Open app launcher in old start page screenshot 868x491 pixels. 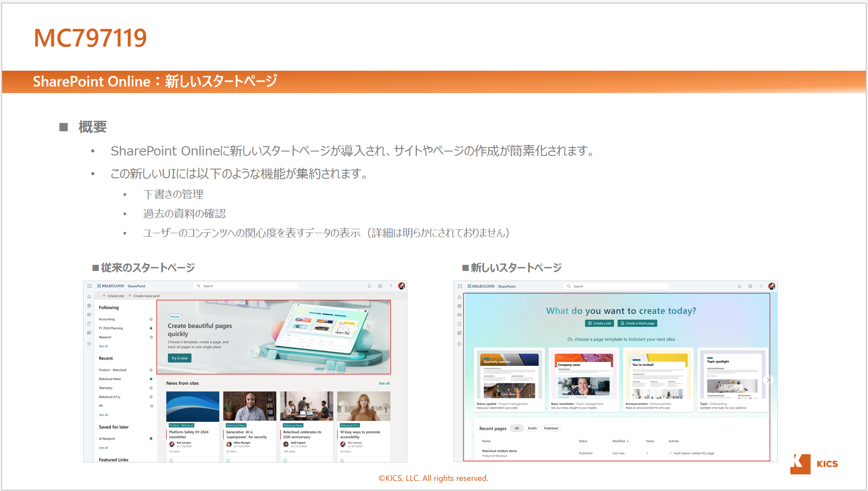(x=90, y=286)
